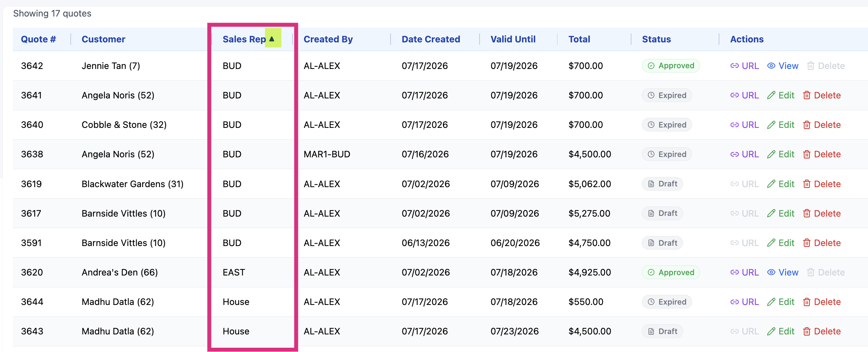
Task: Toggle the Sales Rep sort arrow
Action: pos(272,39)
